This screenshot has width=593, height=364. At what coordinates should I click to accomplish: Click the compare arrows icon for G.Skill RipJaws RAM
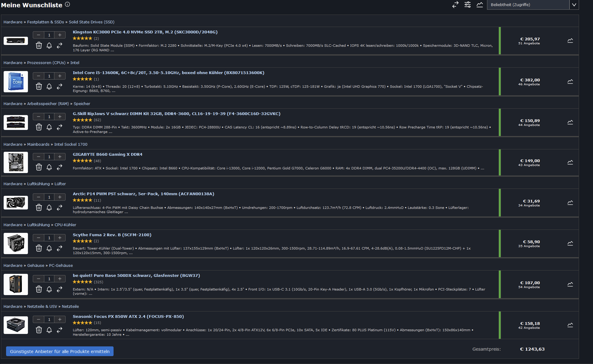[x=60, y=127]
